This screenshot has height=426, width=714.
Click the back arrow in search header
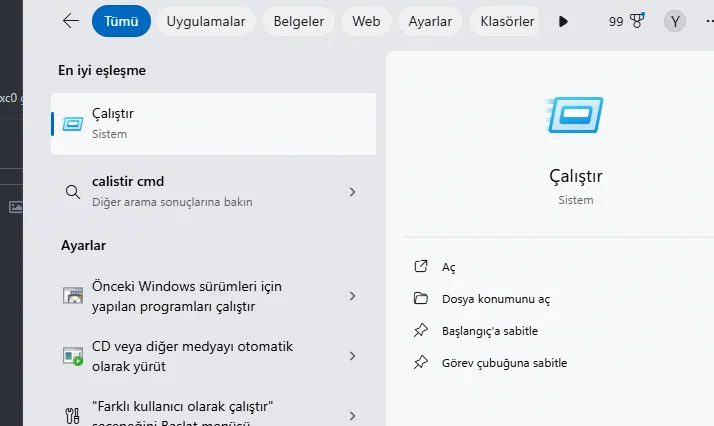coord(70,20)
